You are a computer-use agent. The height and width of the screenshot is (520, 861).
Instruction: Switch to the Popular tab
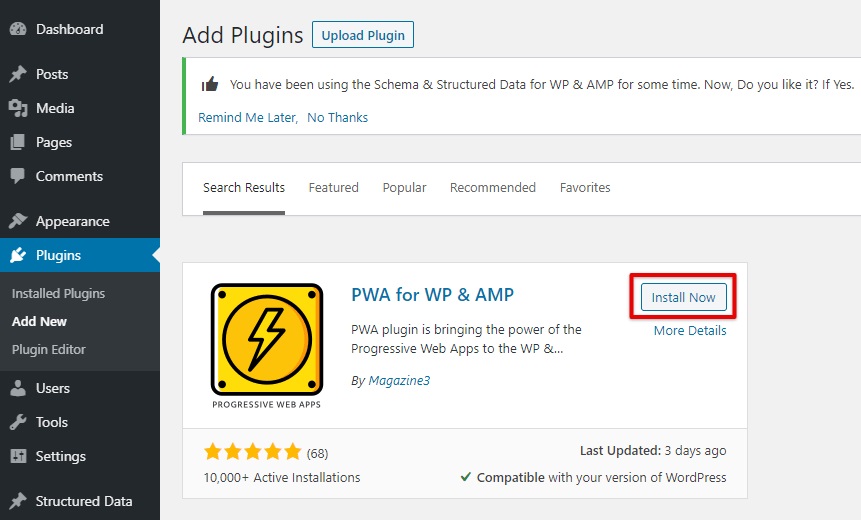pyautogui.click(x=404, y=188)
